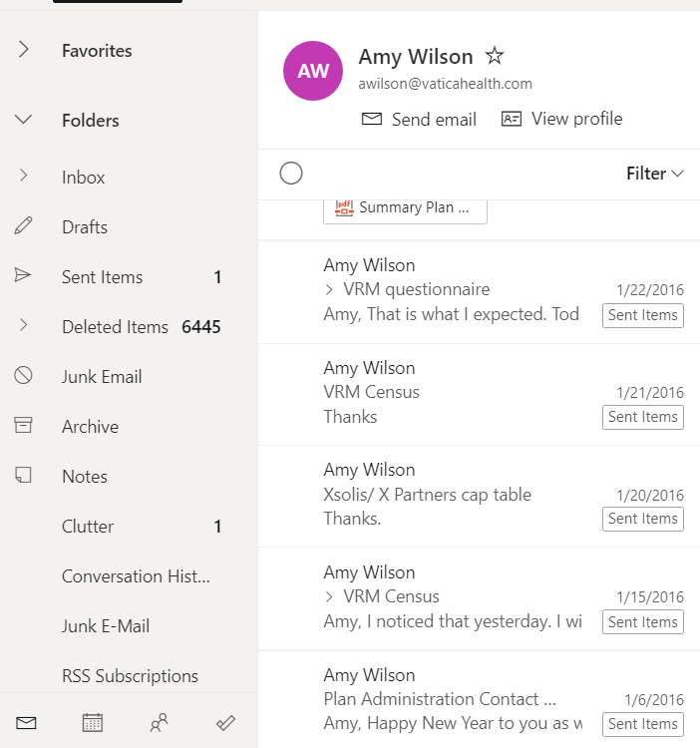Open the Sent Items folder
Viewport: 700px width, 748px height.
pyautogui.click(x=102, y=277)
